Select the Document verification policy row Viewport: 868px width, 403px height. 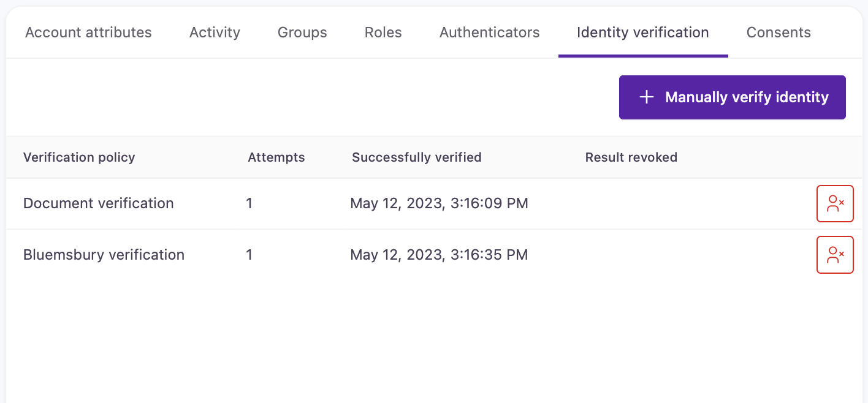tap(99, 203)
